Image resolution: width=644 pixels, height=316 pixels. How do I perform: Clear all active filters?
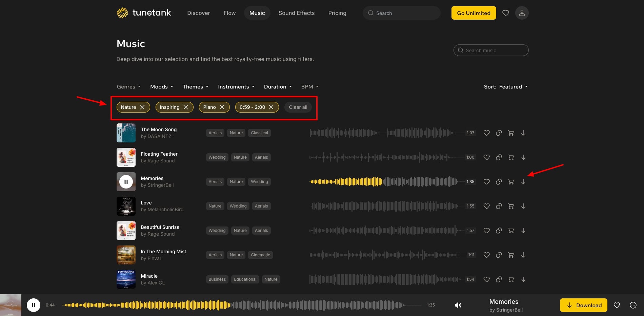pos(298,107)
